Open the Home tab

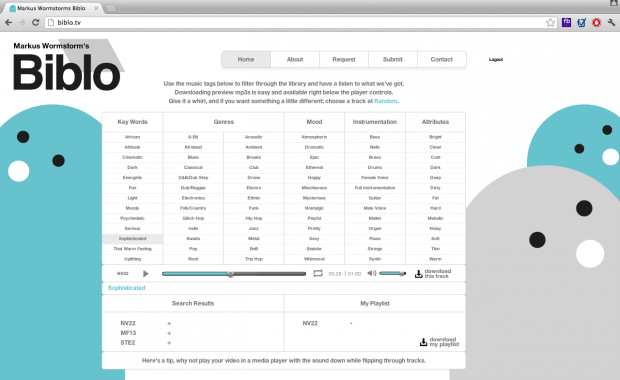pyautogui.click(x=246, y=59)
